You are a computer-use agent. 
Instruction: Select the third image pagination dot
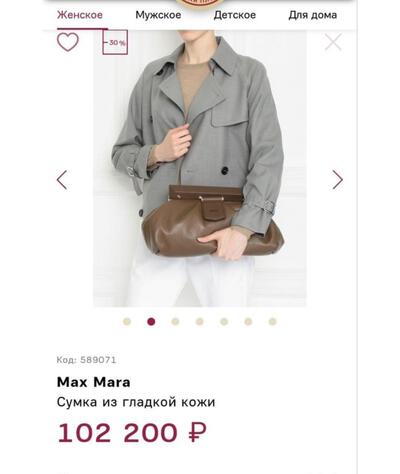pyautogui.click(x=175, y=322)
